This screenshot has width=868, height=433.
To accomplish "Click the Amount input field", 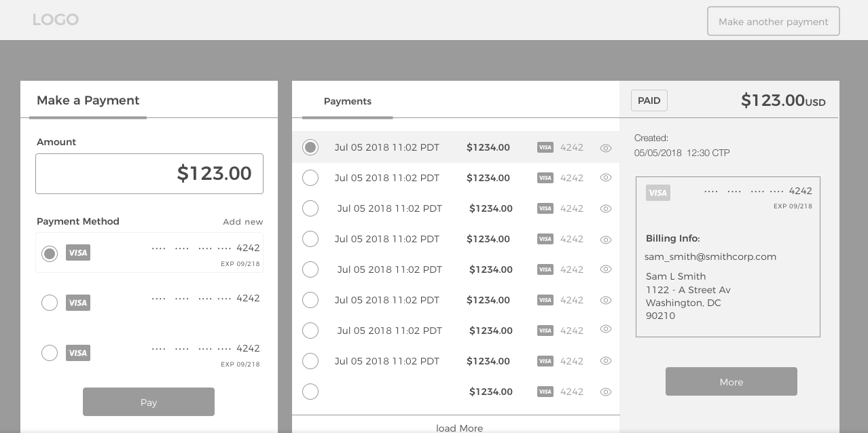I will [x=149, y=174].
